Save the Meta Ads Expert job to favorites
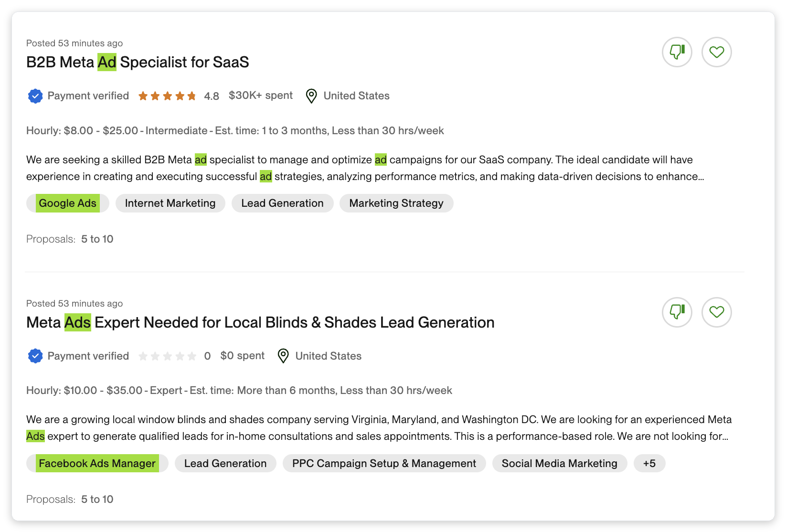 point(716,312)
